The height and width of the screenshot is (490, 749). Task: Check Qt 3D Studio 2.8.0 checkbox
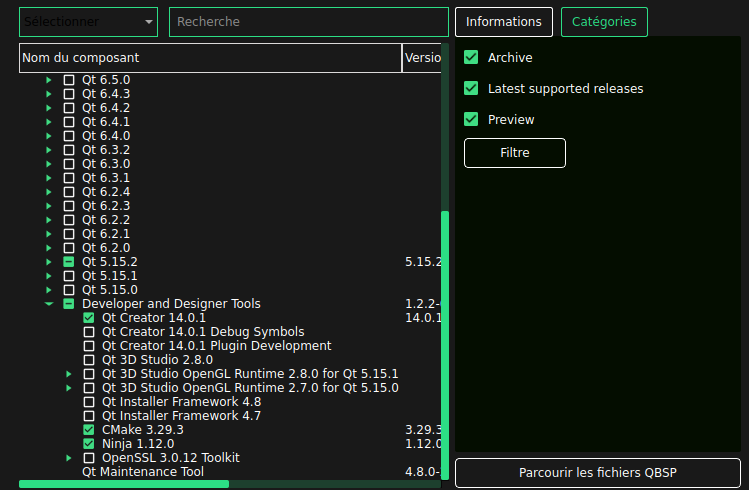pyautogui.click(x=89, y=360)
